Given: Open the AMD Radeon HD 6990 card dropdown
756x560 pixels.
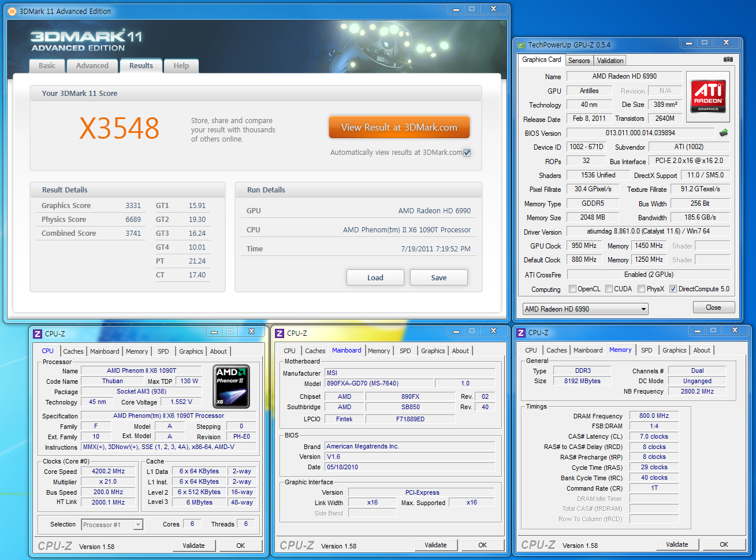Looking at the screenshot, I should coord(585,309).
